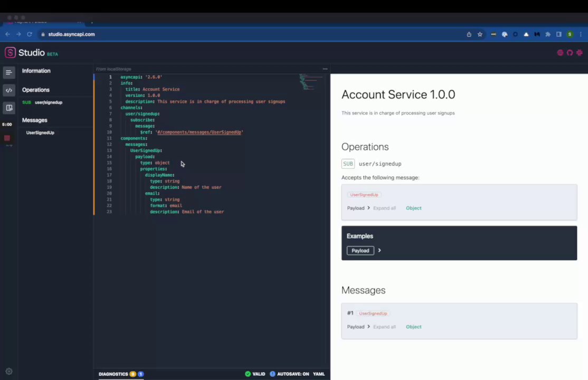Click Expand all in Operations message card

tap(384, 208)
